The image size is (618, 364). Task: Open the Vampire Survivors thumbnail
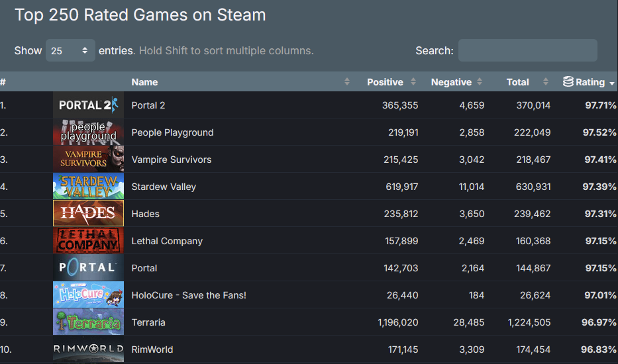88,159
